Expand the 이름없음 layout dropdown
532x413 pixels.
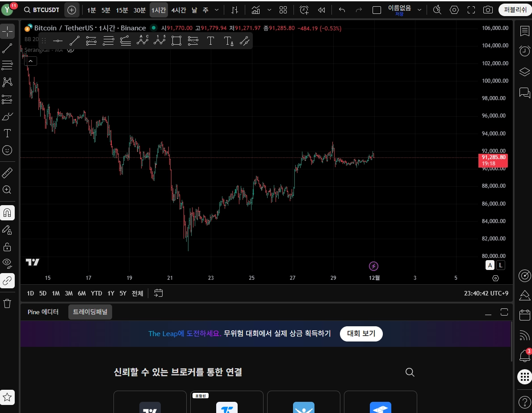[x=419, y=10]
